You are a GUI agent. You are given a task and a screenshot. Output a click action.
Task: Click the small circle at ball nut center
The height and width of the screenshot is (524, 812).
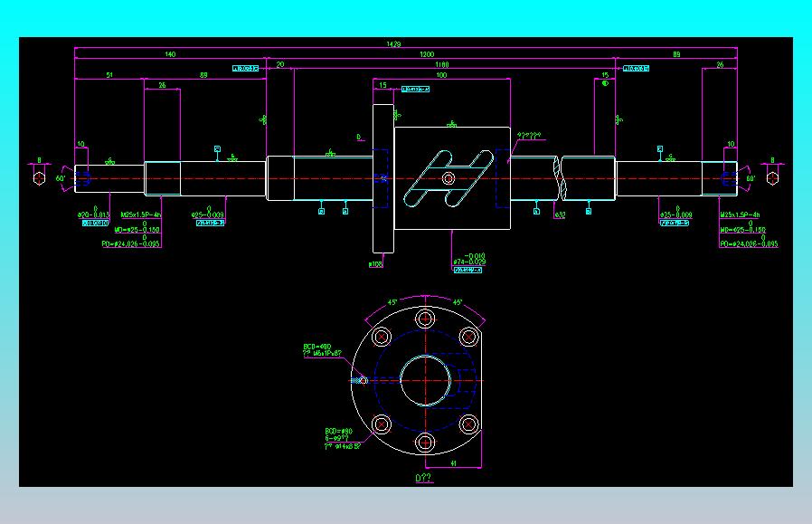coord(448,179)
